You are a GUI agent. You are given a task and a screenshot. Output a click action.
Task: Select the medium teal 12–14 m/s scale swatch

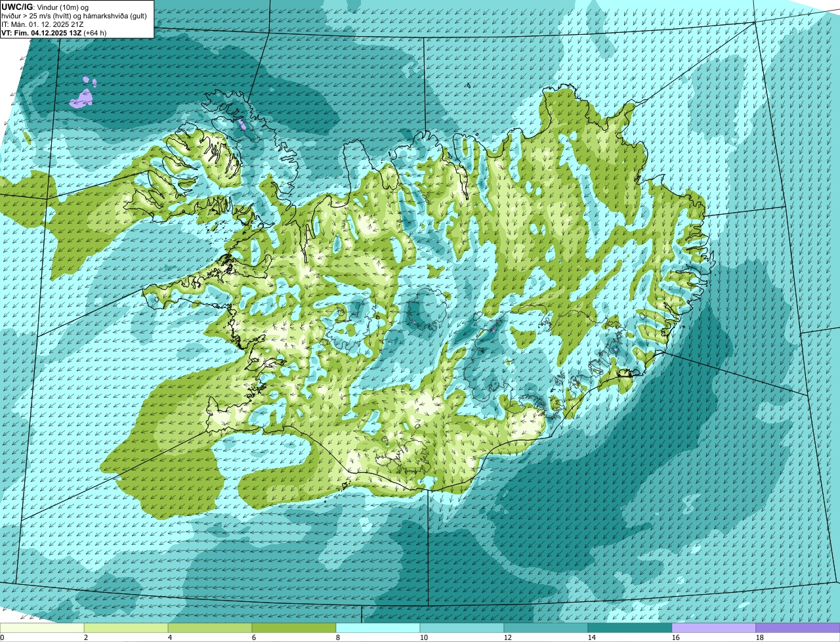coord(546,628)
